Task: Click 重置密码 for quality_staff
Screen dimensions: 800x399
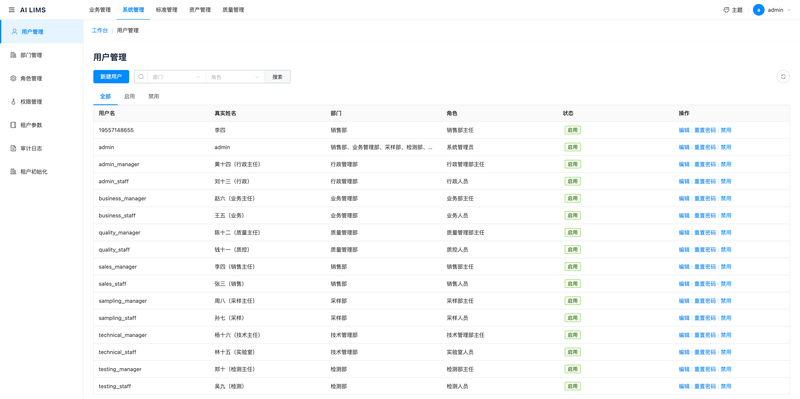Action: pyautogui.click(x=705, y=250)
